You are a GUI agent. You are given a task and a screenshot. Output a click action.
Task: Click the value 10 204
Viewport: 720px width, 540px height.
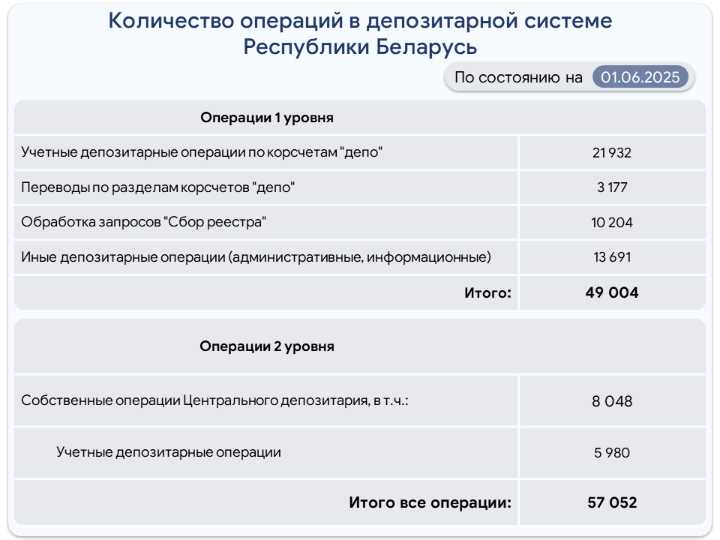click(612, 222)
